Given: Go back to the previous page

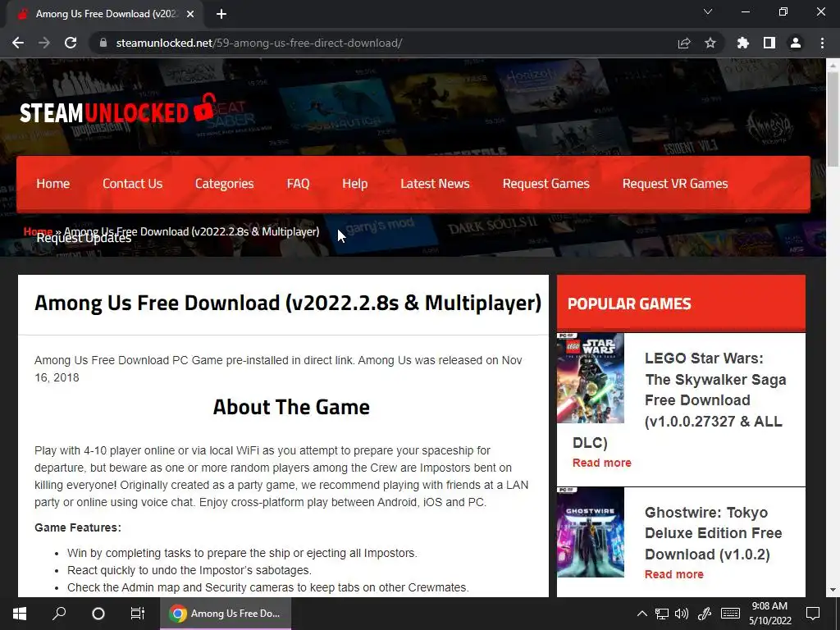Looking at the screenshot, I should pos(18,43).
